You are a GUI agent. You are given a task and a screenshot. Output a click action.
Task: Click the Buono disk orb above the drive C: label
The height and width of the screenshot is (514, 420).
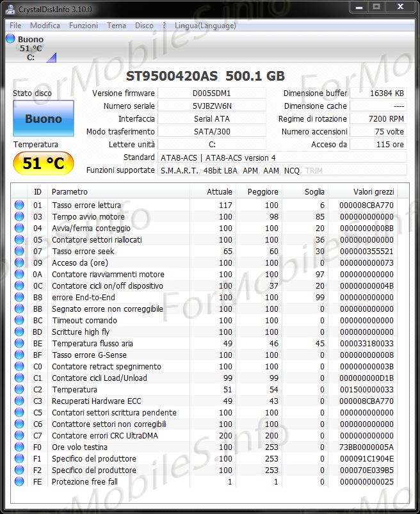tap(10, 39)
